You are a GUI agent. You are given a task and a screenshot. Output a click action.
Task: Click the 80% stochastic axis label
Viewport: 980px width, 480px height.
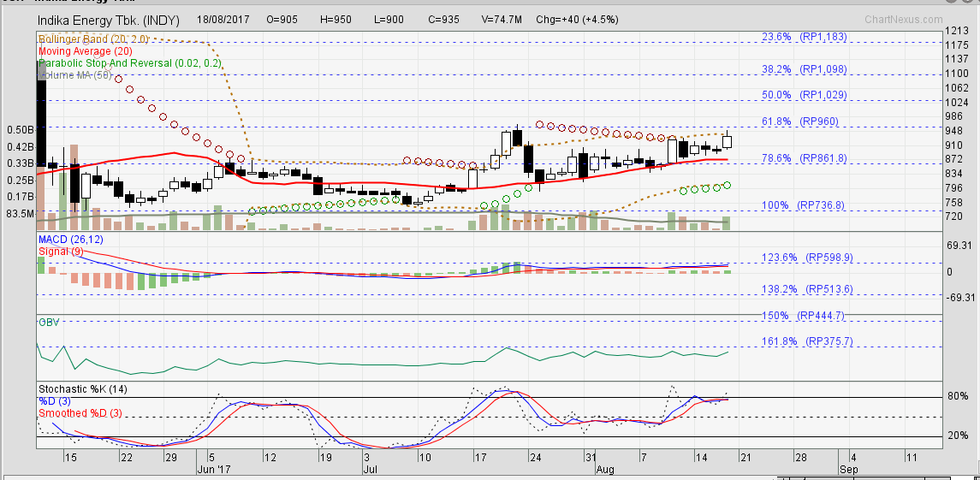click(x=958, y=396)
